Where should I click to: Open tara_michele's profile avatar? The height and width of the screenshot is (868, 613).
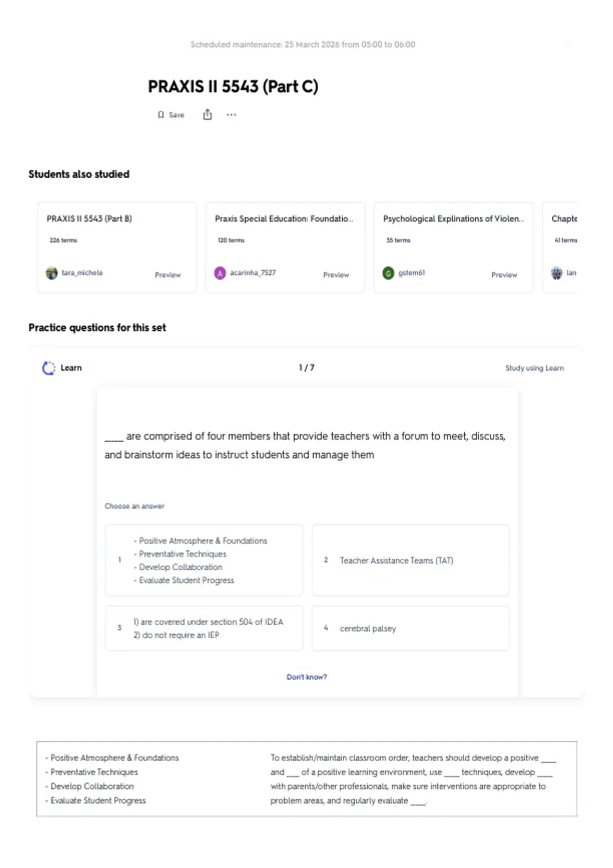(52, 273)
